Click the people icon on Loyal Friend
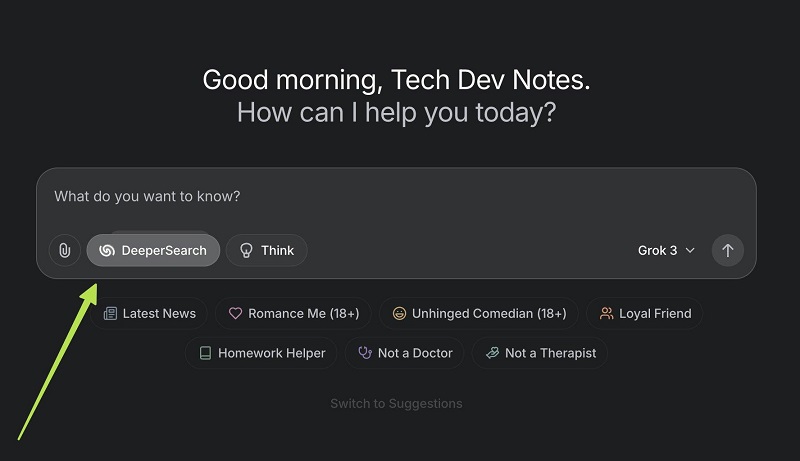Screen dimensions: 800x461 pos(606,313)
